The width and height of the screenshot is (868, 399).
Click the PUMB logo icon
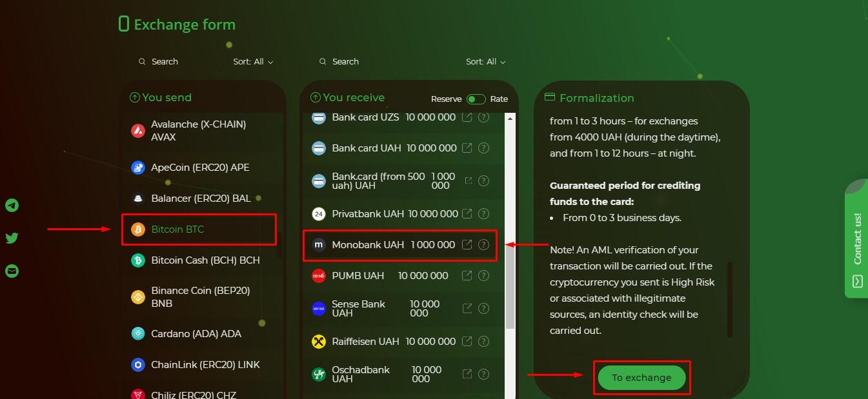[319, 276]
